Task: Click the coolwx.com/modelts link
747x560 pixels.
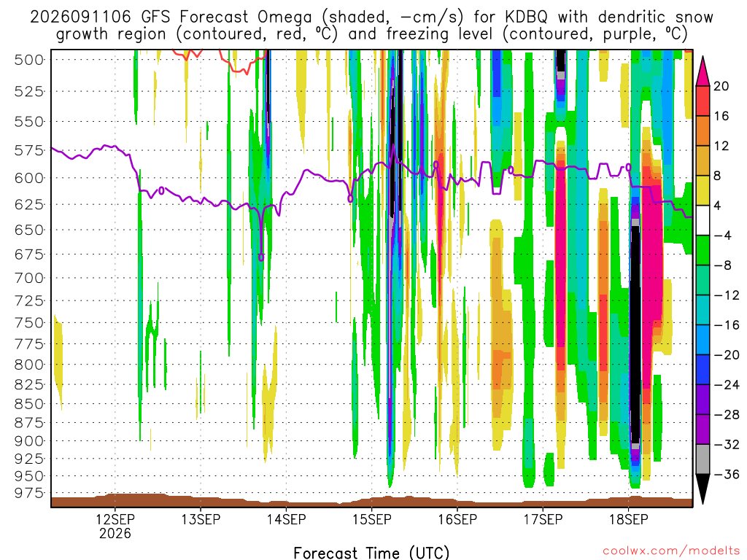Action: tap(670, 551)
